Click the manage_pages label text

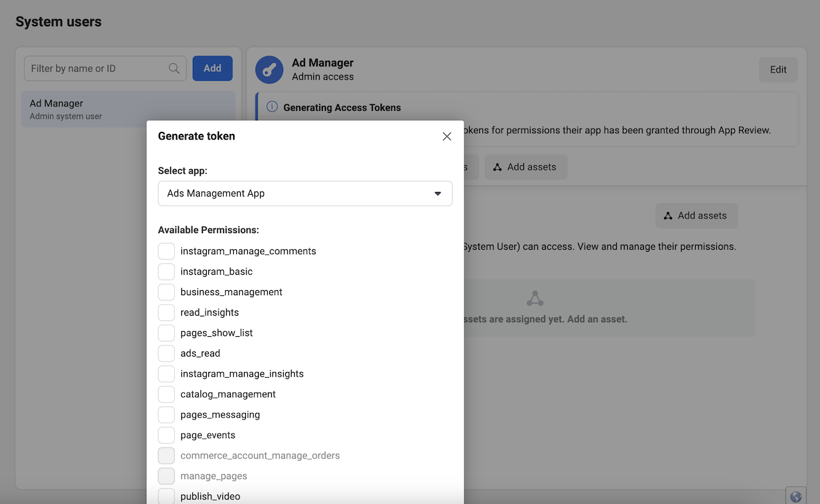pos(214,476)
